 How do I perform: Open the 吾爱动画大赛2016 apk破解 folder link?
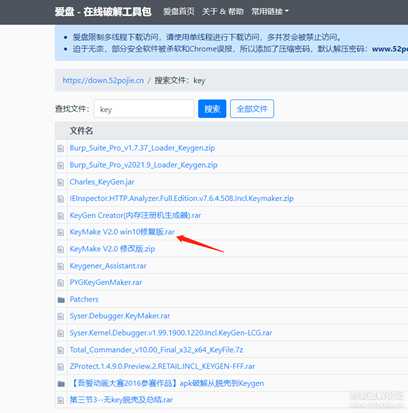167,383
